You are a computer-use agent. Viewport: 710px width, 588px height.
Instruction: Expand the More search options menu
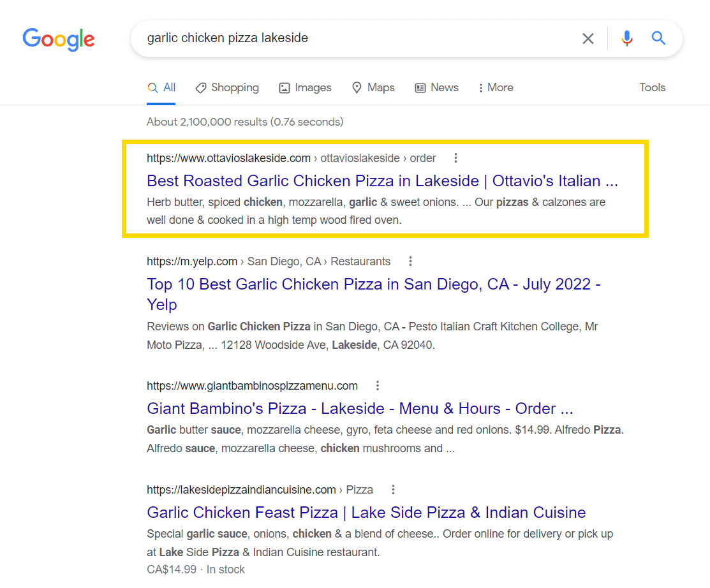point(496,88)
